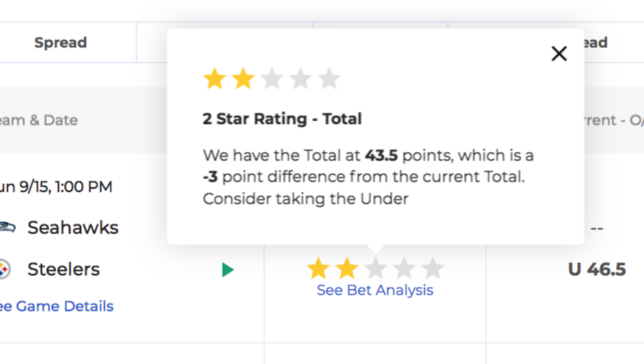Open the Spread tab at top left
The width and height of the screenshot is (644, 364).
click(60, 42)
